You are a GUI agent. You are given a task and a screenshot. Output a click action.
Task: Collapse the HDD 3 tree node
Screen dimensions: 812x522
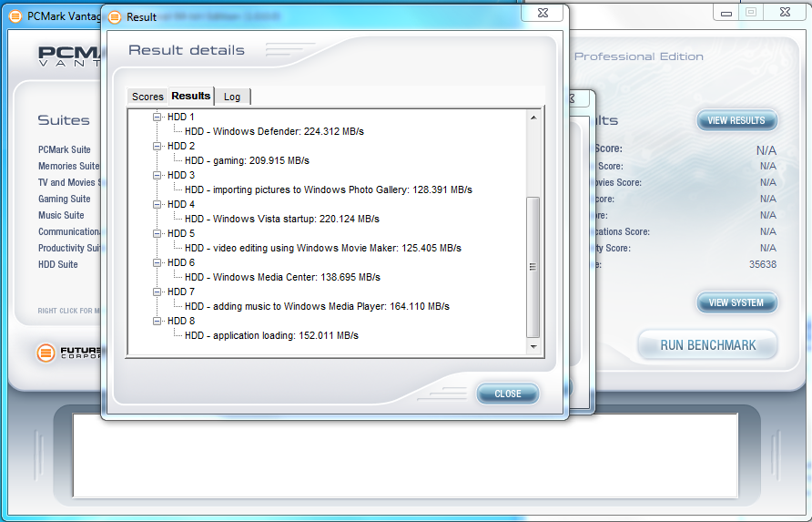[157, 175]
